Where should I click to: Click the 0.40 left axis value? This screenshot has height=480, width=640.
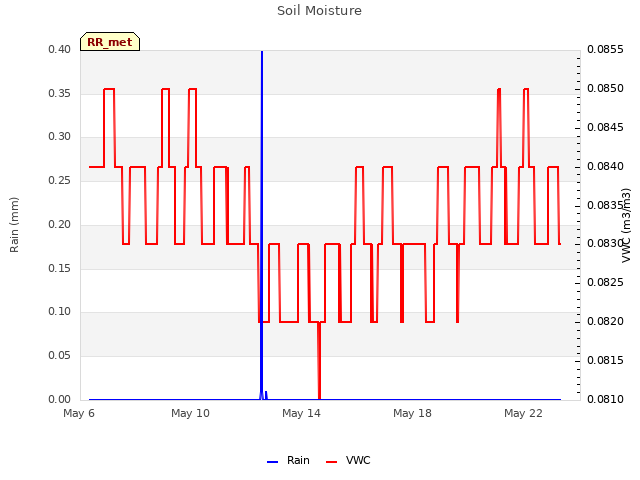click(x=59, y=49)
